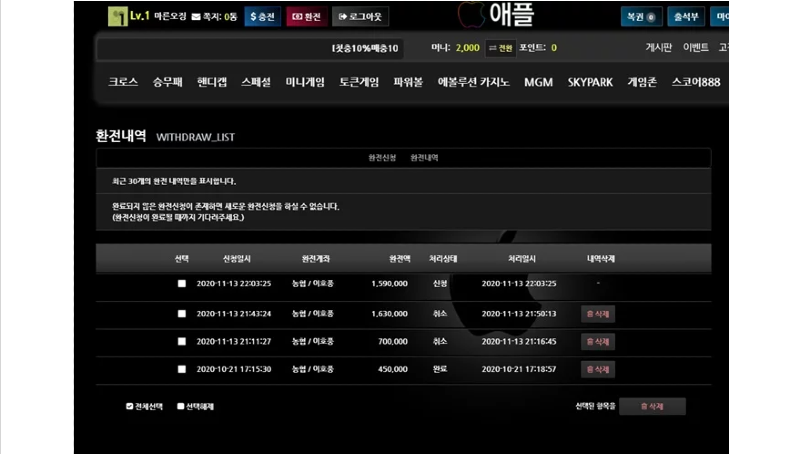Click the bottom 삭제 button for selected items

652,406
